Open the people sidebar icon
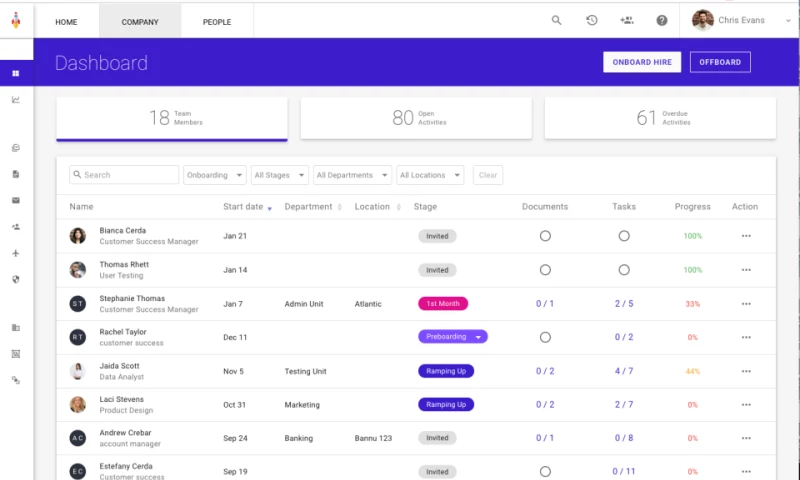This screenshot has width=800, height=480. (16, 227)
